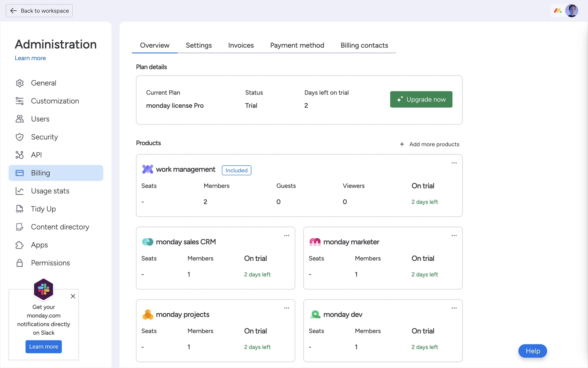
Task: Open monday marketer three-dot menu
Action: pyautogui.click(x=454, y=236)
